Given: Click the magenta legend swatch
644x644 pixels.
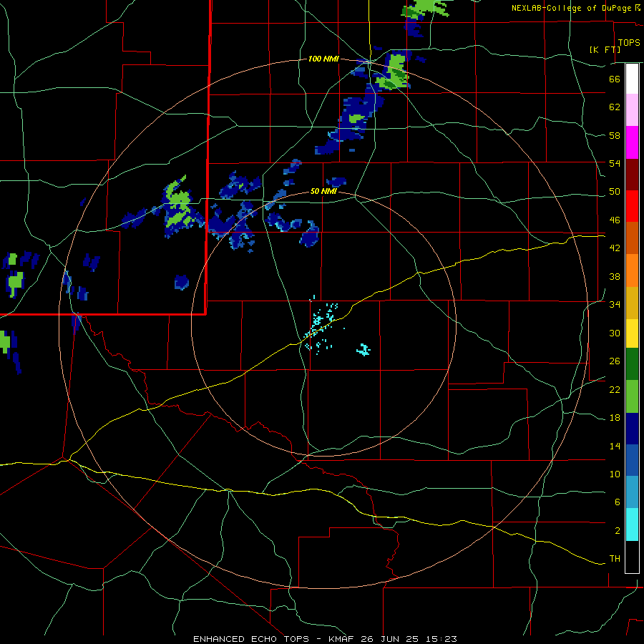Looking at the screenshot, I should (x=632, y=142).
